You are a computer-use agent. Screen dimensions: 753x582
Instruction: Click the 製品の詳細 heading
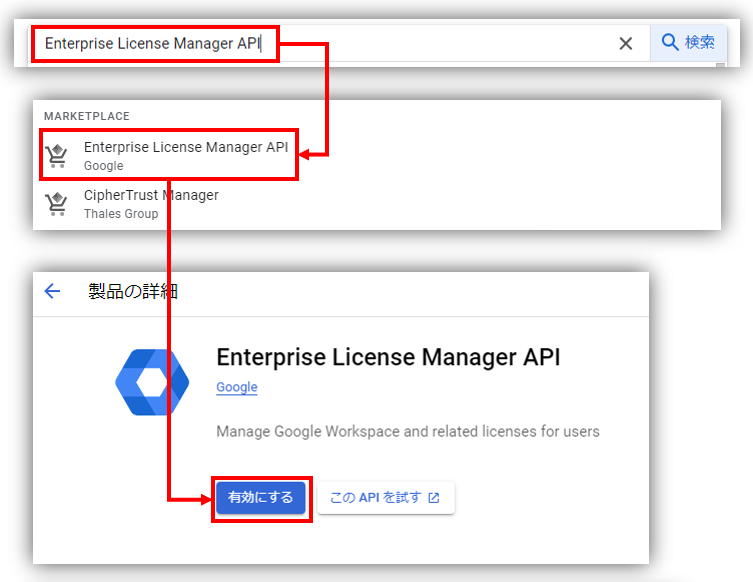133,291
